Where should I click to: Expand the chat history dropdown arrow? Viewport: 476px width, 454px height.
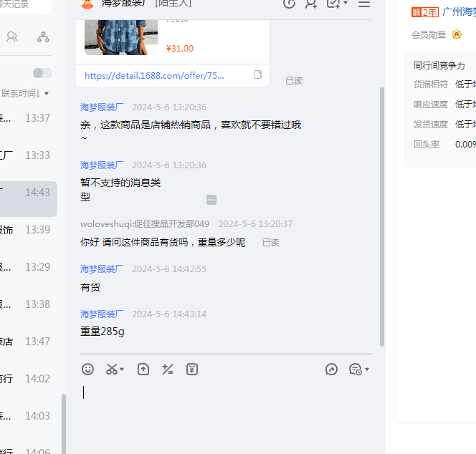pyautogui.click(x=366, y=370)
